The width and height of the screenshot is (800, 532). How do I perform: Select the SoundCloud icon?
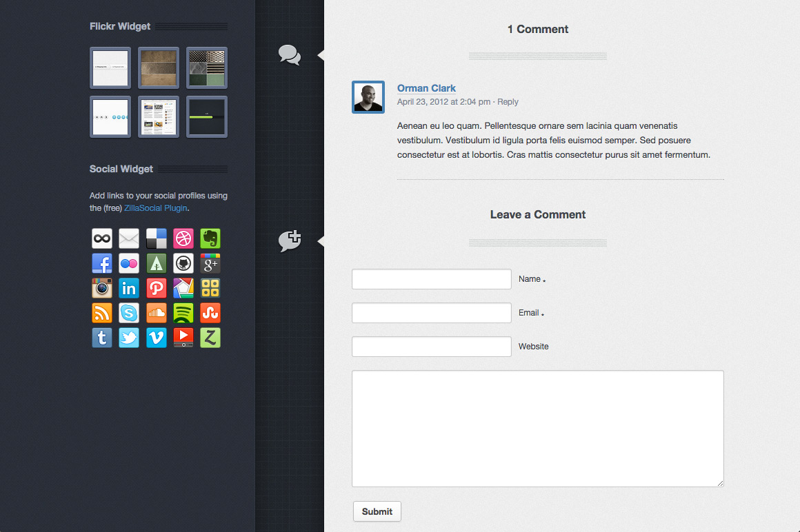point(156,313)
